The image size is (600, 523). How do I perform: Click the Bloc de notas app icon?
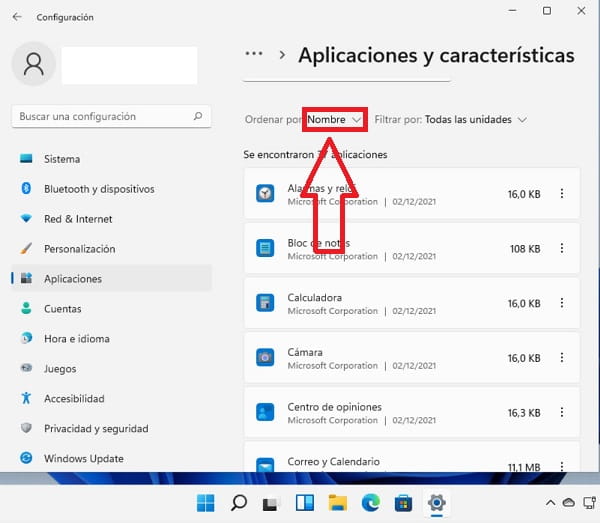click(265, 248)
